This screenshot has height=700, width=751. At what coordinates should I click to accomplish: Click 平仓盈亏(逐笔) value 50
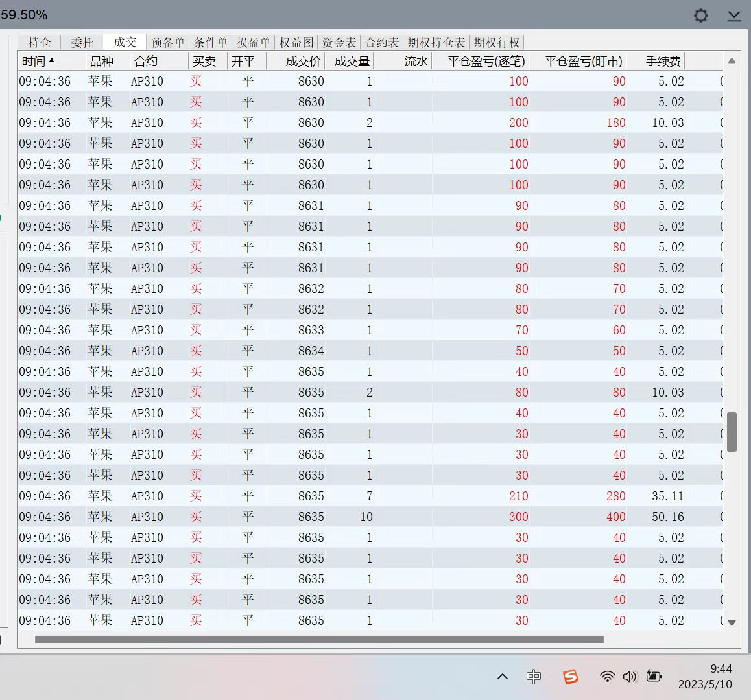click(522, 351)
